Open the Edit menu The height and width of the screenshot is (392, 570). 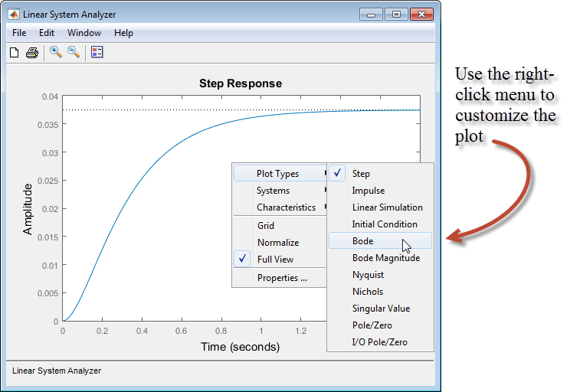47,33
